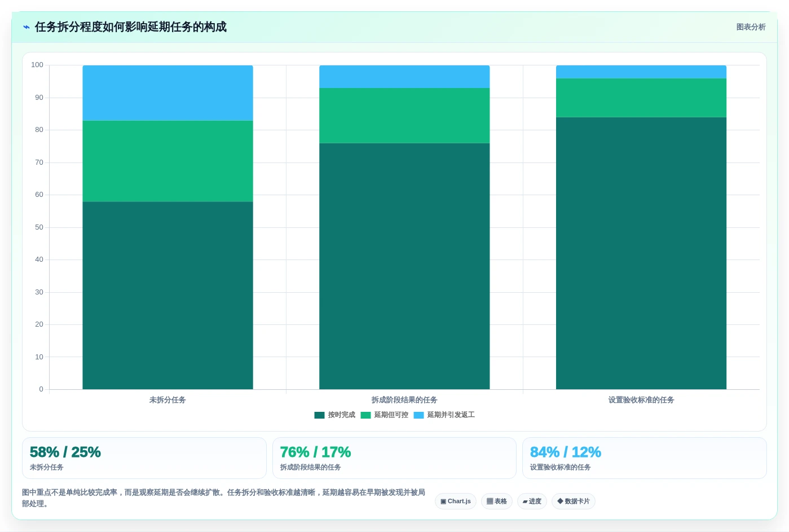Select the 表格 tag chip
The width and height of the screenshot is (789, 532).
[x=497, y=501]
